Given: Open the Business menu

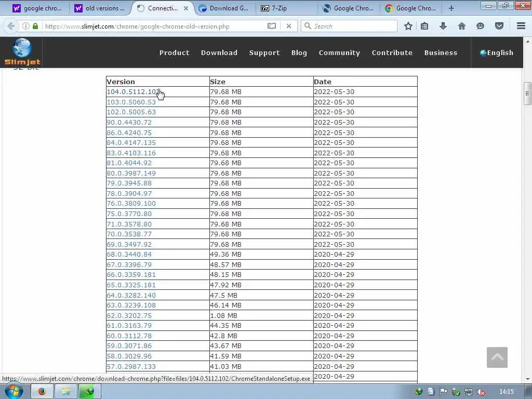Looking at the screenshot, I should [441, 52].
